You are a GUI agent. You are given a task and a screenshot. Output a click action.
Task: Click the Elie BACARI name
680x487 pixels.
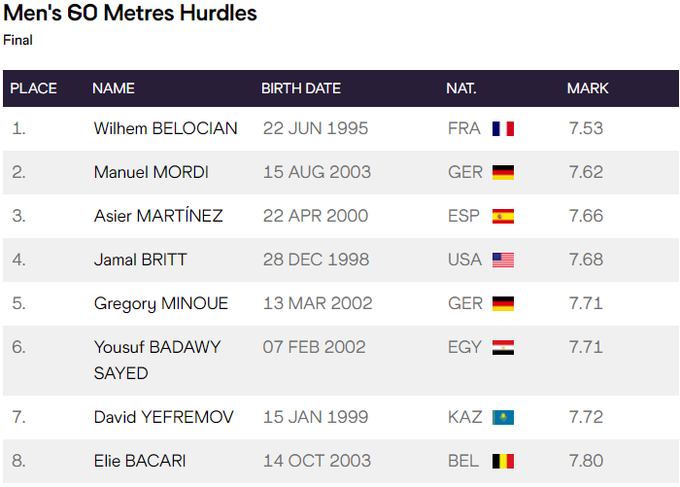140,461
